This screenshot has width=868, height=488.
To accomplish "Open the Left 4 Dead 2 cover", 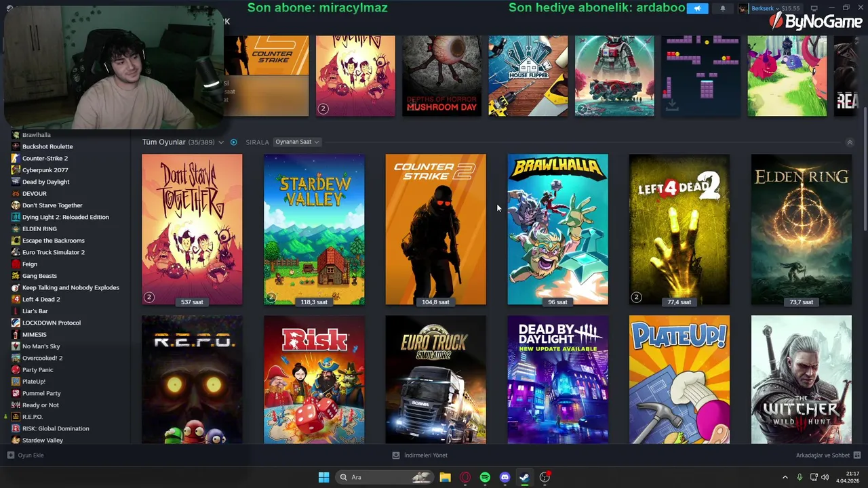I will coord(679,230).
